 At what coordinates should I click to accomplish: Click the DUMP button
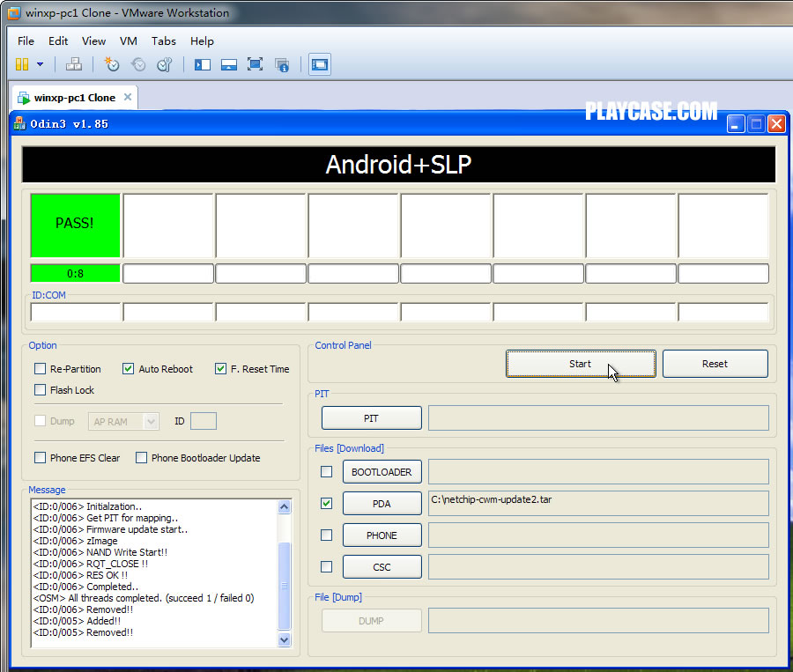(371, 620)
